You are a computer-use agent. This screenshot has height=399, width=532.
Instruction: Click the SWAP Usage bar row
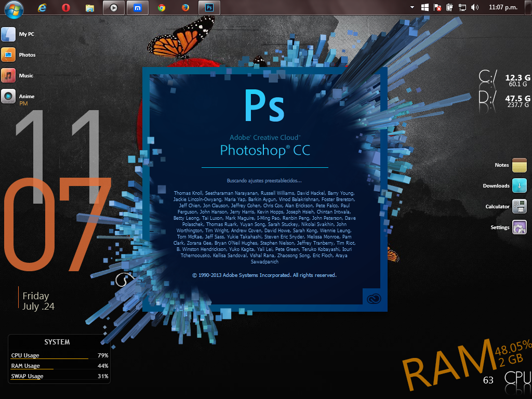tap(59, 376)
